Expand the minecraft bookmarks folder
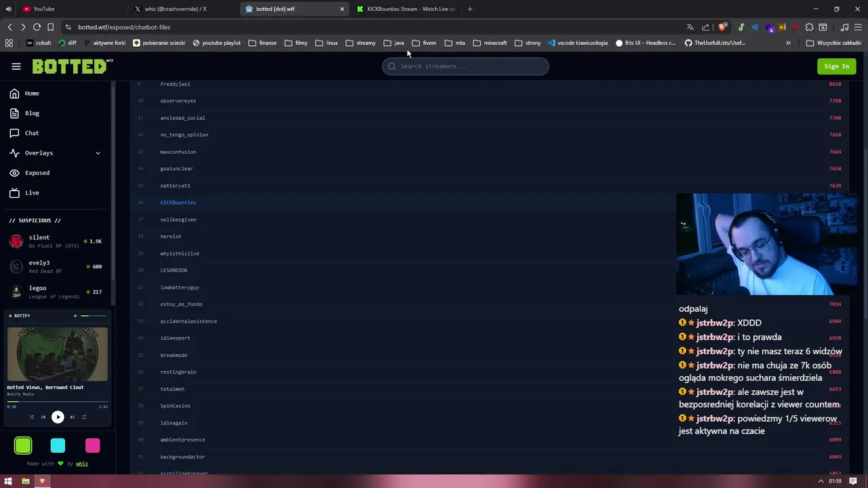The image size is (868, 488). (490, 43)
